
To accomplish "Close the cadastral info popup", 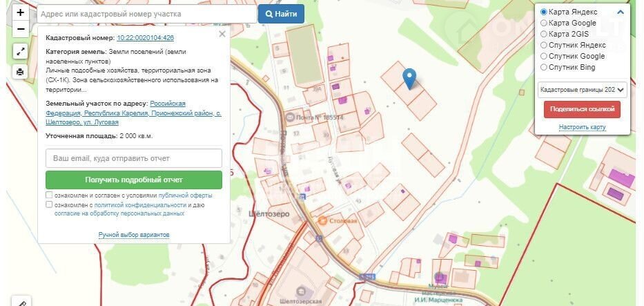I will tap(222, 34).
